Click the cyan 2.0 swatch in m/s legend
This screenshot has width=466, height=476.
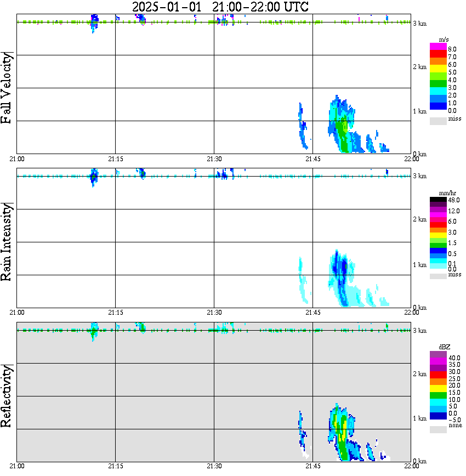tap(438, 91)
